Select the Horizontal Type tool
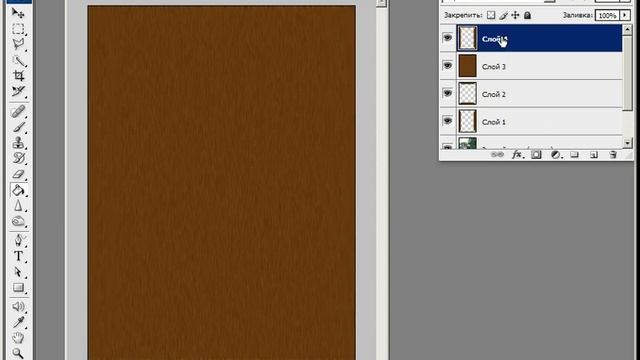The height and width of the screenshot is (360, 640). [18, 256]
